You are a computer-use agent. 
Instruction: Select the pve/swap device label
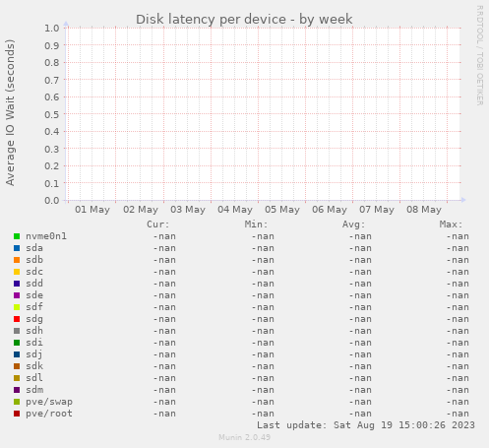(x=49, y=402)
